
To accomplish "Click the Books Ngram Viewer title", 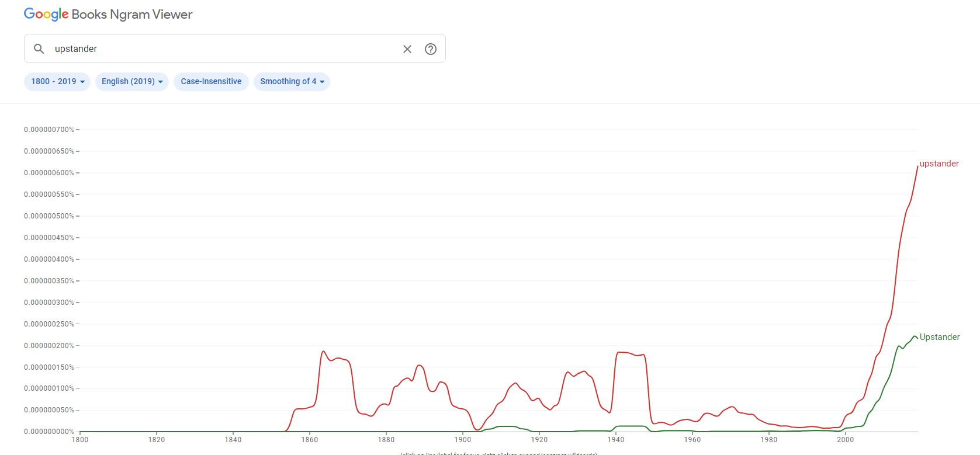I will [x=132, y=15].
